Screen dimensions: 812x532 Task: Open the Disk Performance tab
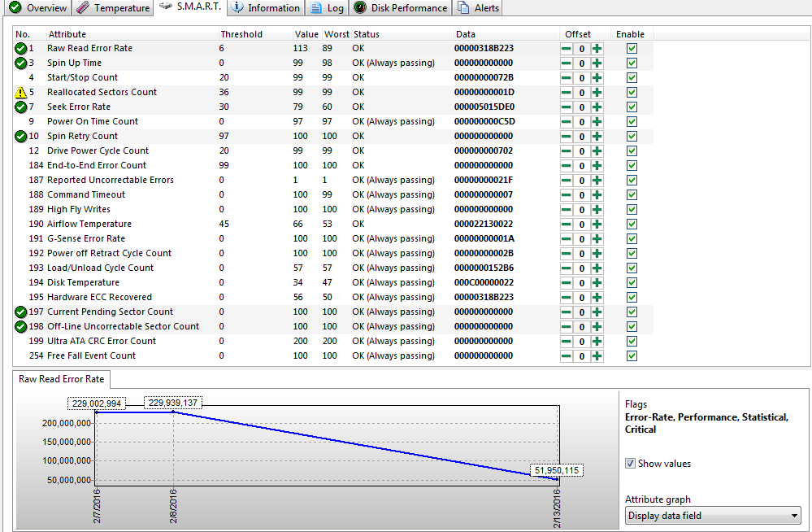point(400,8)
